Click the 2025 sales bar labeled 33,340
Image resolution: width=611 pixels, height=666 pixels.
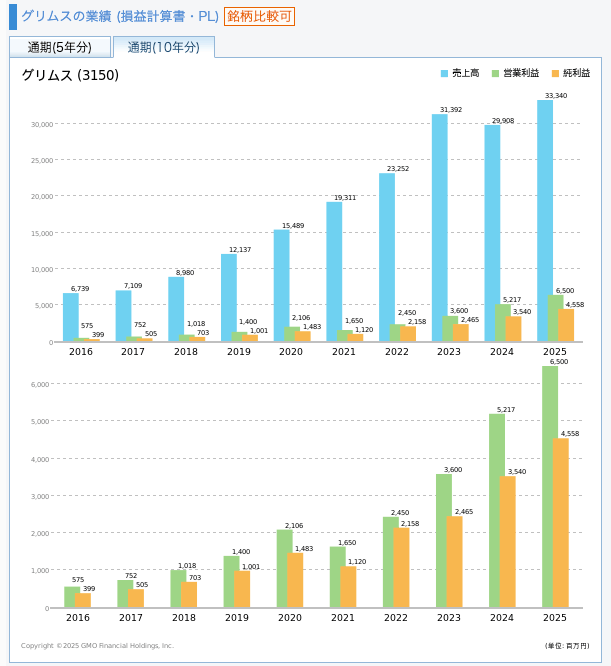544,220
